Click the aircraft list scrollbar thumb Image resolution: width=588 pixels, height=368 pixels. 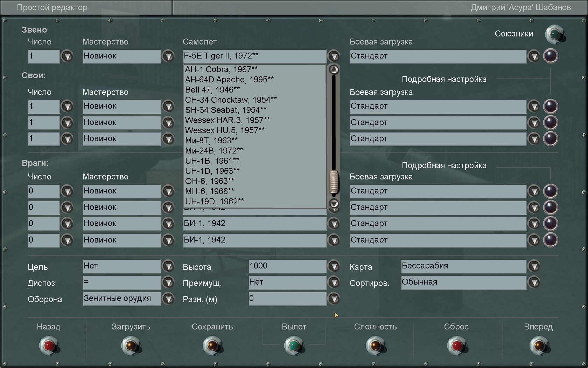[x=334, y=182]
